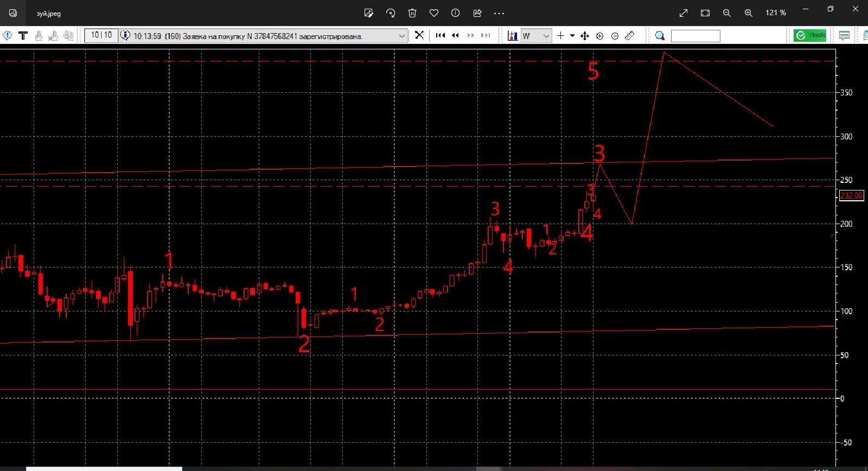Click the Edit image icon
This screenshot has width=868, height=471.
(x=369, y=13)
